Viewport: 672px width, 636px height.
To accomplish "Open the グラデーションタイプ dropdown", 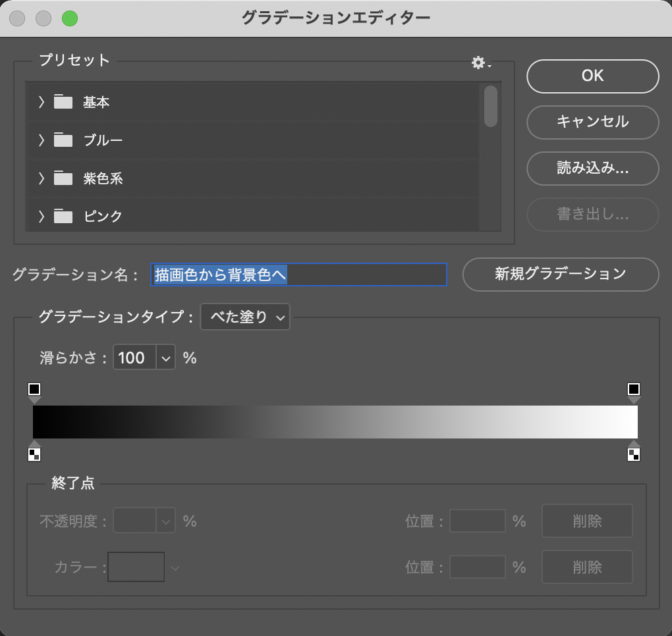I will tap(245, 317).
